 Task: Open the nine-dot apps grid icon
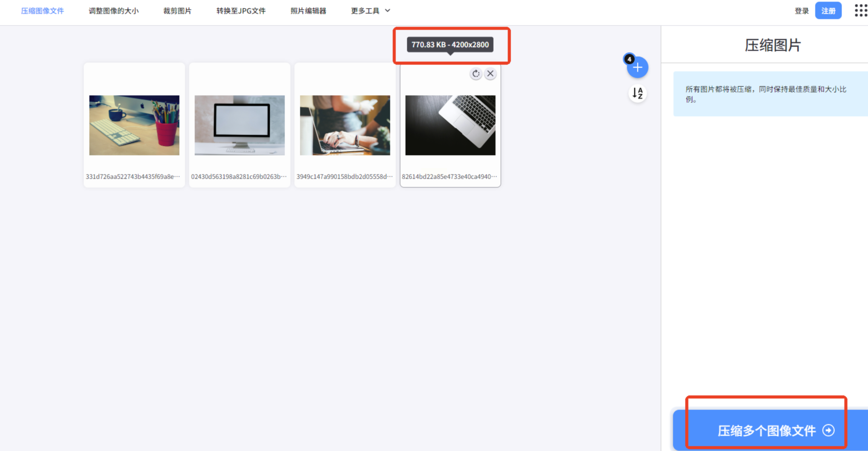click(x=861, y=10)
